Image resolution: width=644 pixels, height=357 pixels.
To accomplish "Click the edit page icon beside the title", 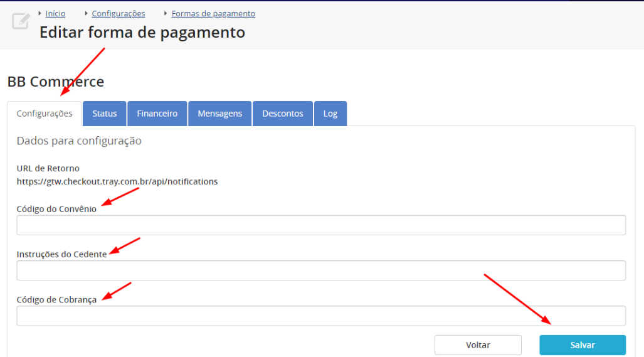I will click(21, 21).
